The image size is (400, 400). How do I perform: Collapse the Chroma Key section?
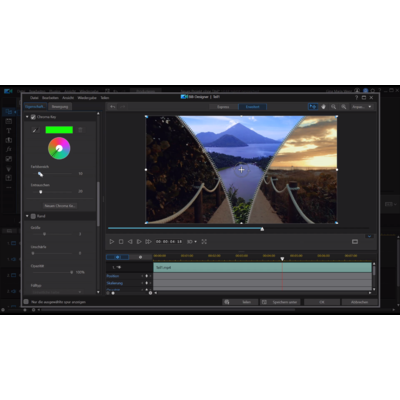(x=27, y=117)
